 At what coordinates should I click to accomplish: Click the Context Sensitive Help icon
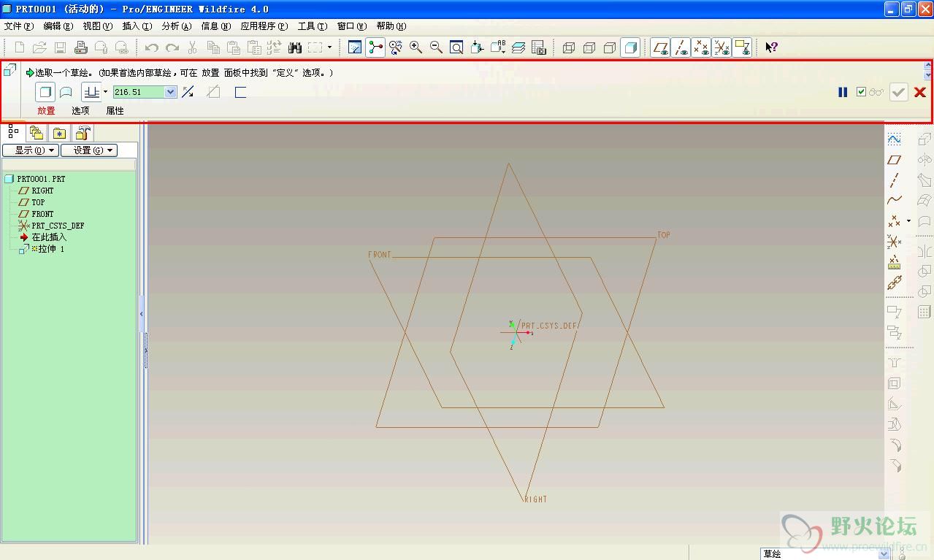771,47
